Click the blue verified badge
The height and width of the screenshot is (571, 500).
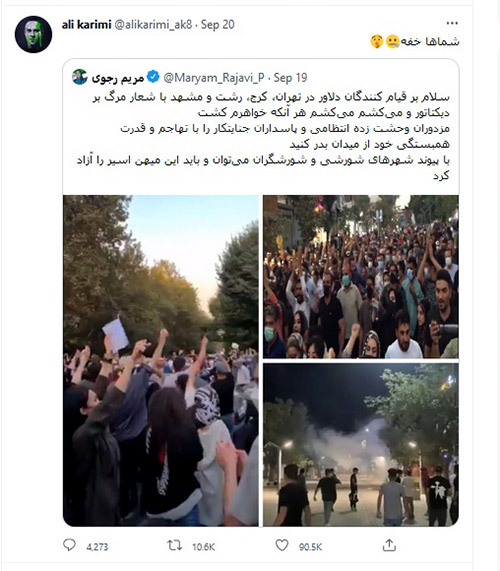153,77
